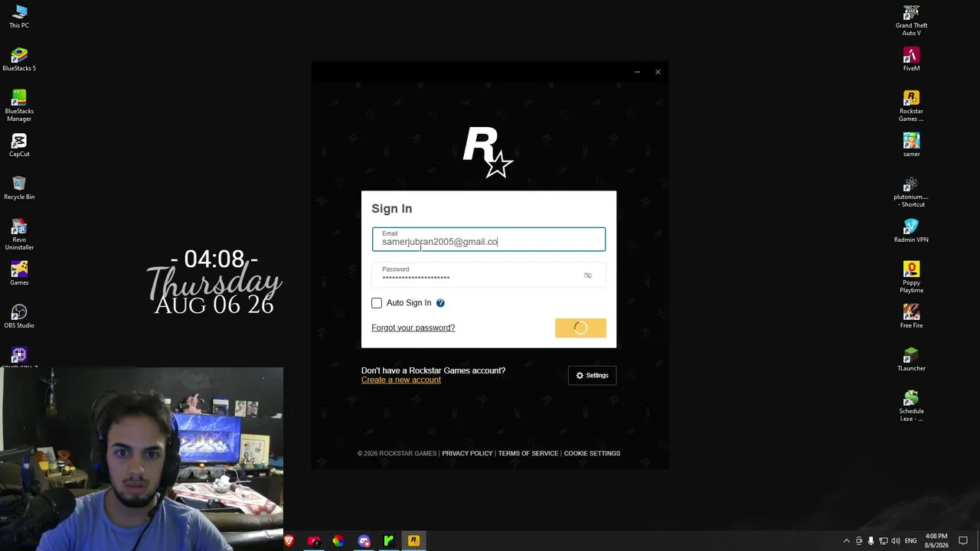Open the Games desktop folder icon
Viewport: 980px width, 551px height.
[x=19, y=274]
